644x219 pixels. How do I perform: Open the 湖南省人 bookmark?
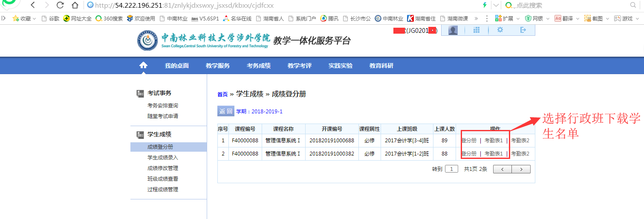(270, 18)
